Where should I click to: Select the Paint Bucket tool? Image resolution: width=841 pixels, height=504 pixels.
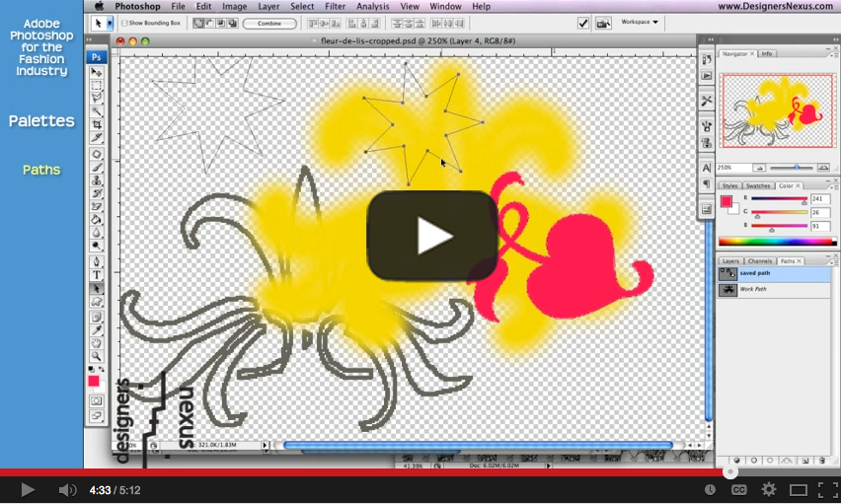[x=97, y=219]
